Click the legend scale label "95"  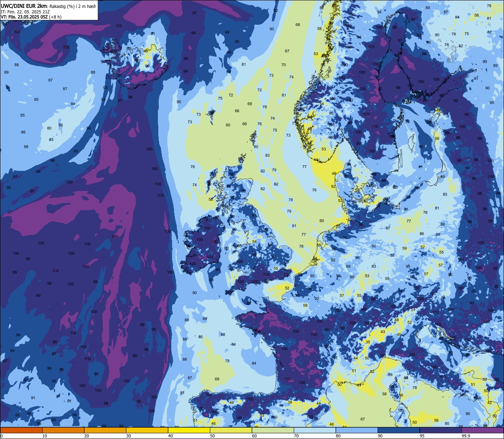pyautogui.click(x=422, y=436)
